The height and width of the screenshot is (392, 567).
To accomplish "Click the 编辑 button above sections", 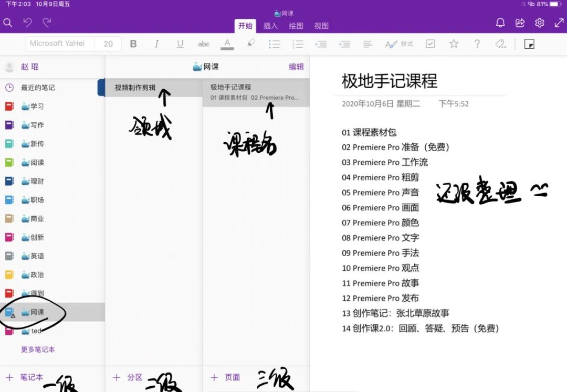I will click(296, 67).
